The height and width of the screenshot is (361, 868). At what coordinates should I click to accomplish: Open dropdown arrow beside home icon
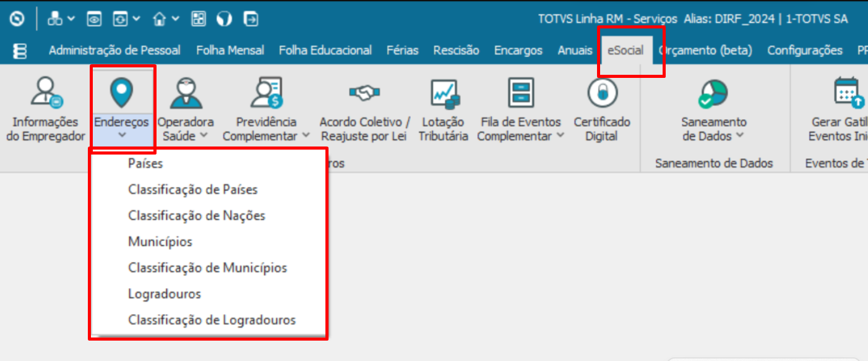coord(176,19)
